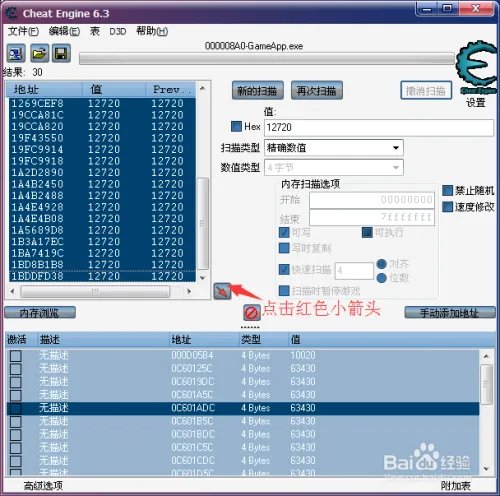The image size is (500, 496).
Task: Open the D3D menu
Action: click(118, 32)
